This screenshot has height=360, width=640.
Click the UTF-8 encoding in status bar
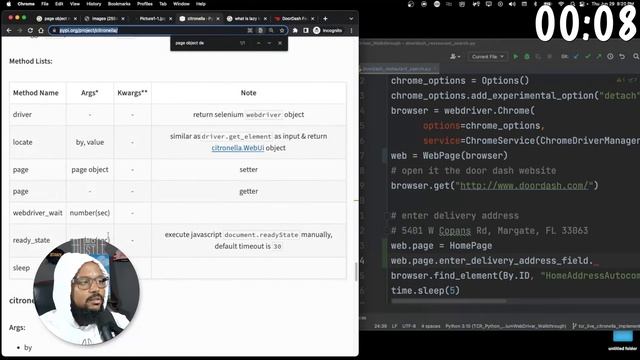tap(409, 326)
